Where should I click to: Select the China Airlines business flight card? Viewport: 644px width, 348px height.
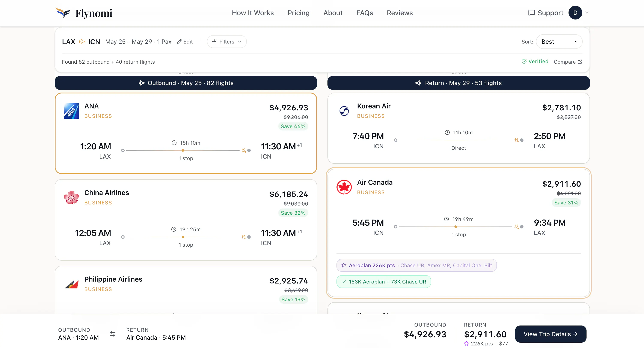coord(186,220)
